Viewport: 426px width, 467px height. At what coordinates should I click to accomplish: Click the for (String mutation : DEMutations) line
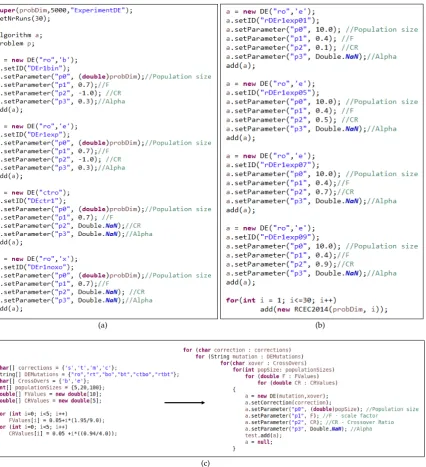pyautogui.click(x=249, y=357)
